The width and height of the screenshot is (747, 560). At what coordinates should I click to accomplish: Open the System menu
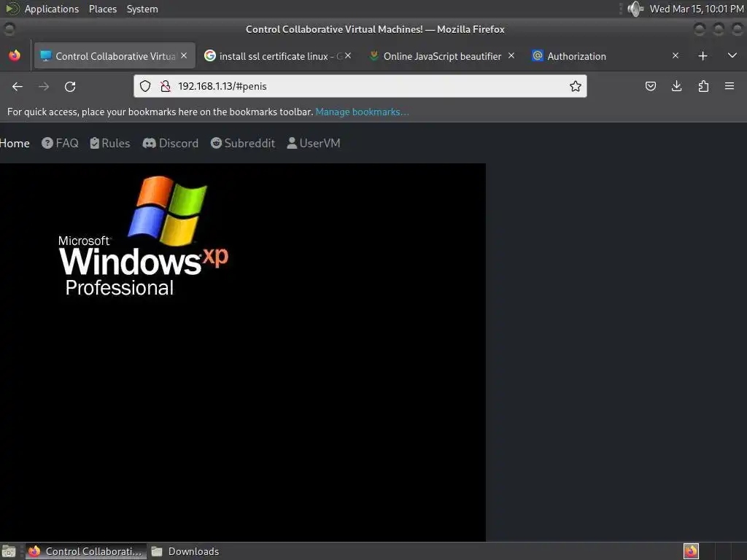click(x=142, y=9)
